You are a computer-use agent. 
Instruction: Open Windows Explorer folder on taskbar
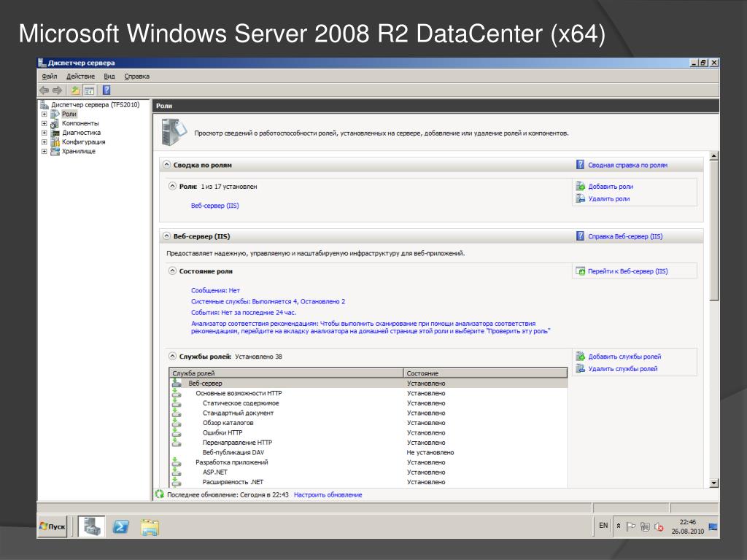click(x=150, y=526)
